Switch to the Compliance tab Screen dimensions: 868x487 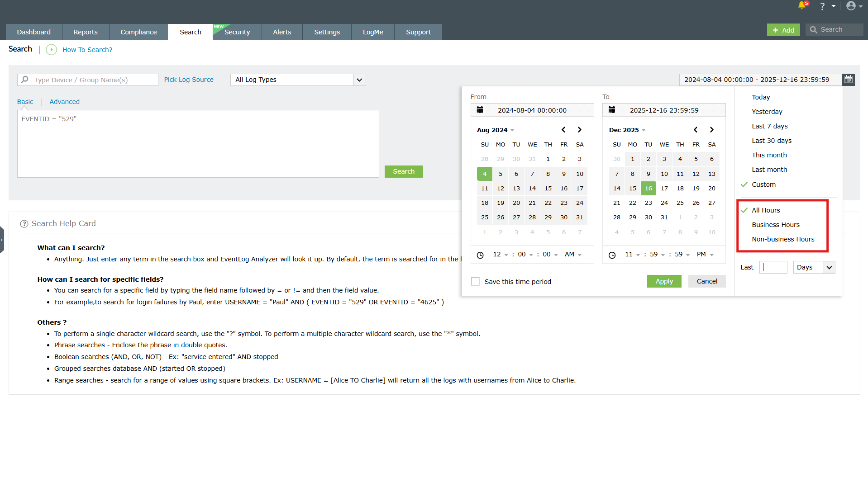tap(138, 32)
